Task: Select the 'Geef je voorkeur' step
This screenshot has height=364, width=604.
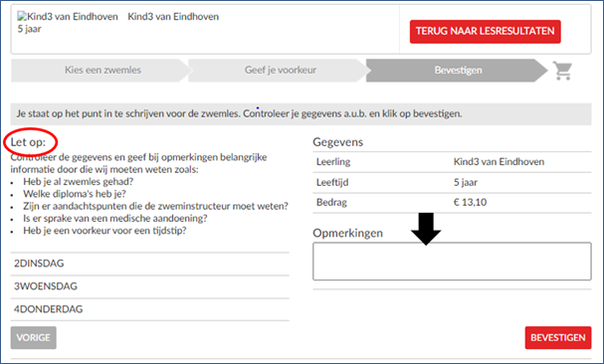Action: [279, 70]
